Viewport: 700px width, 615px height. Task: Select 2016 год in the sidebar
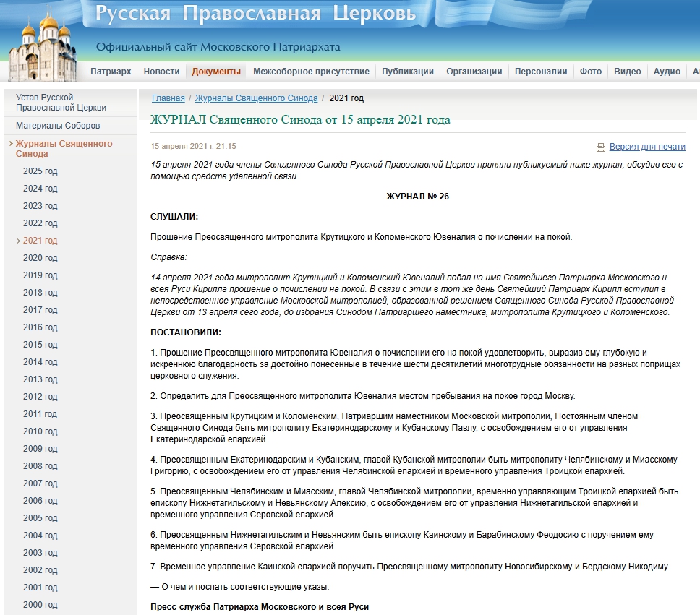40,327
